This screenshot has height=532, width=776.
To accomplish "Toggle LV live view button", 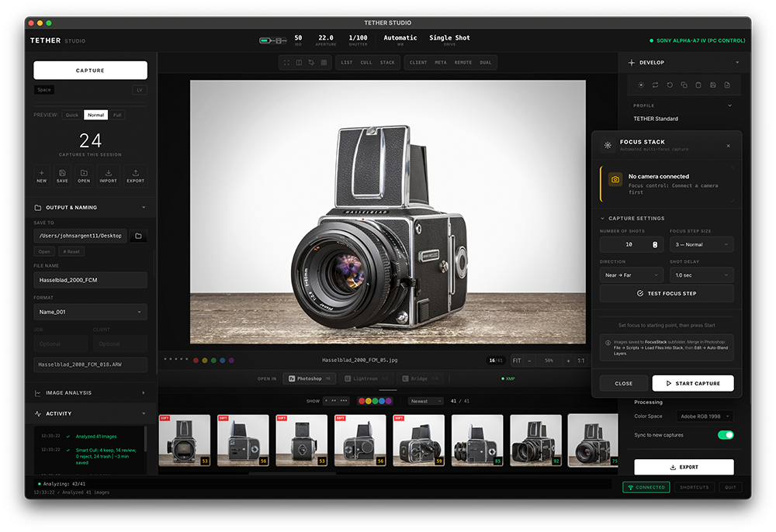I will pyautogui.click(x=140, y=90).
